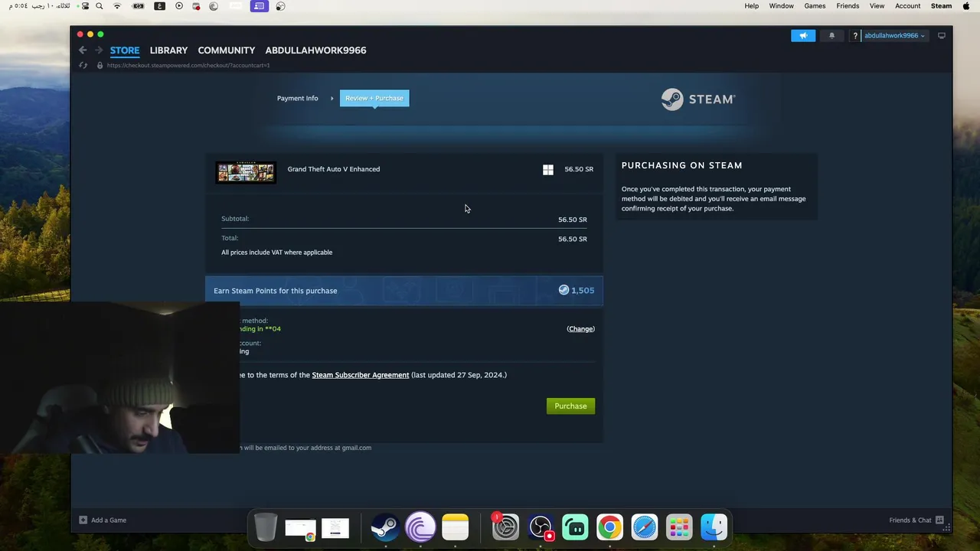Open the Window menu in the menu bar
980x551 pixels.
click(781, 6)
